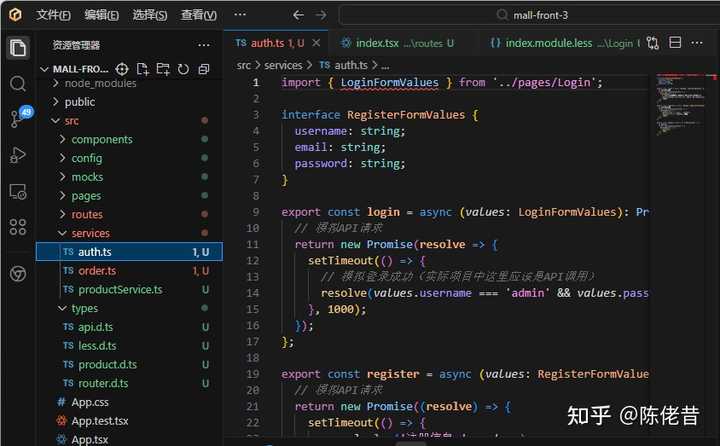
Task: Click the New File icon in explorer header
Action: click(x=143, y=69)
